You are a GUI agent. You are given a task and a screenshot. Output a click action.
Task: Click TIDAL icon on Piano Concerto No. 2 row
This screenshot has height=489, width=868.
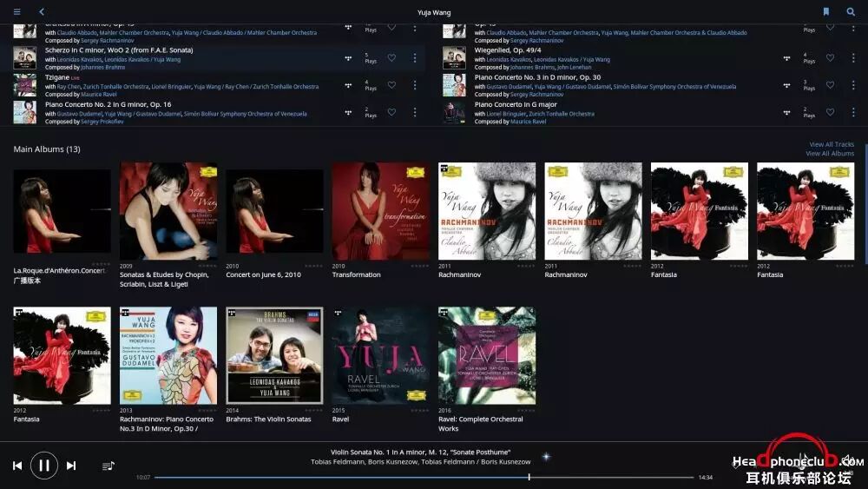(x=348, y=112)
